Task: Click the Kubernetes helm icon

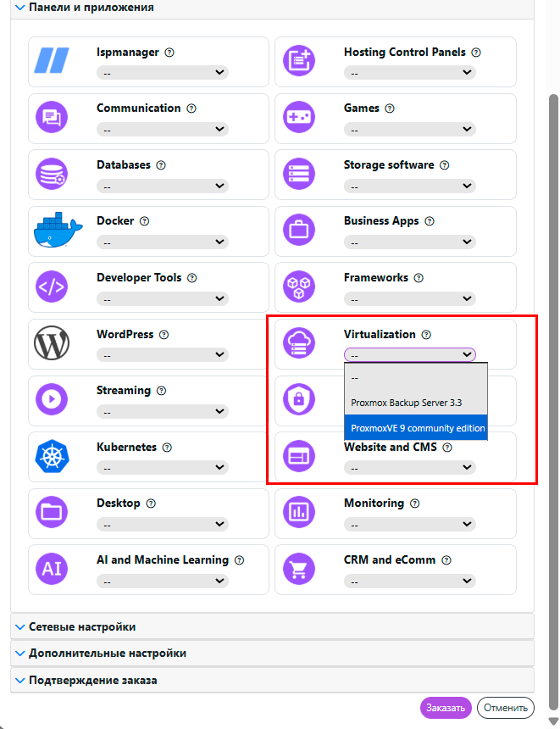Action: [x=51, y=455]
